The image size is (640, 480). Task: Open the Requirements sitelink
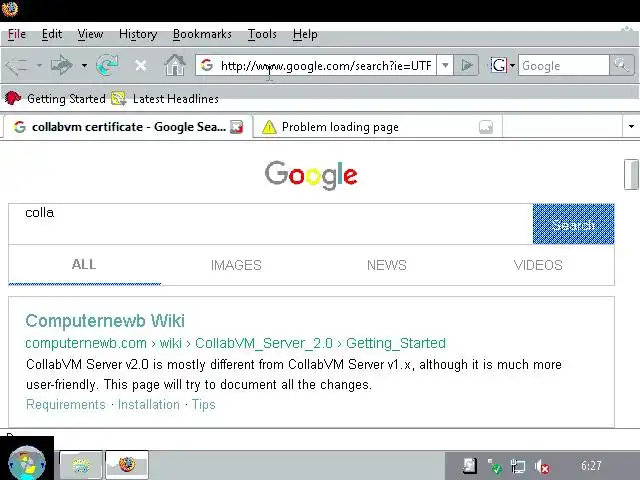click(66, 404)
